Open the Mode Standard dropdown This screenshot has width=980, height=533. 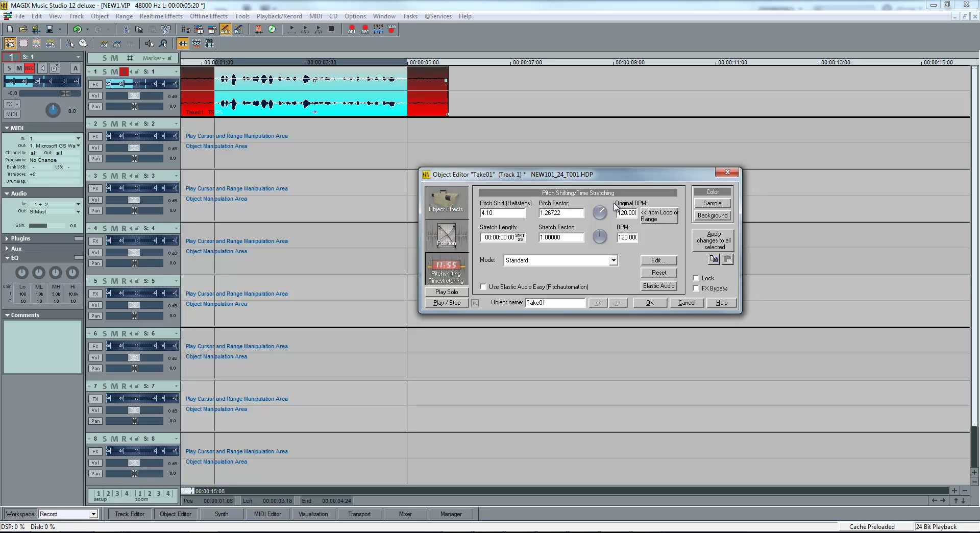pos(614,260)
